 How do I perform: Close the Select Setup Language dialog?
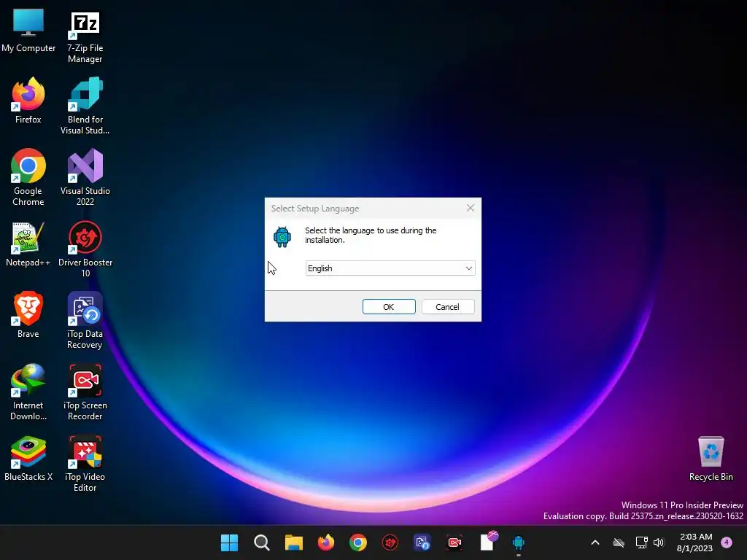click(471, 208)
